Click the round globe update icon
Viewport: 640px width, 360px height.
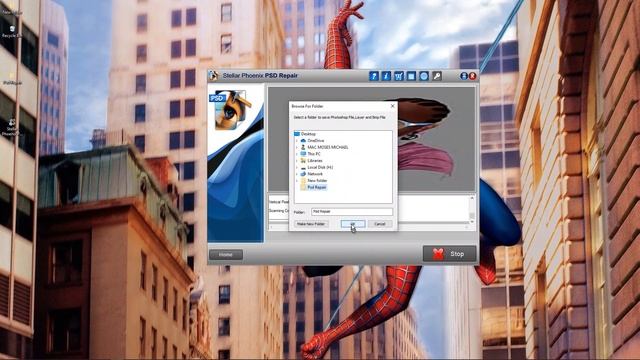click(424, 76)
